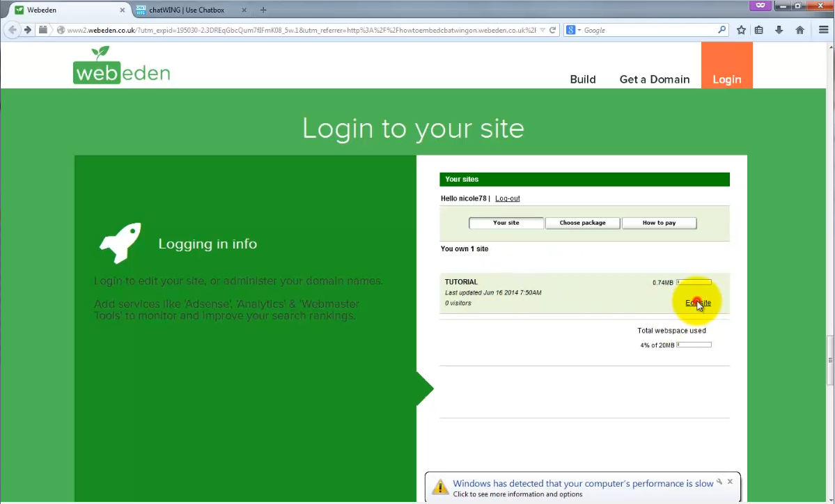Image resolution: width=835 pixels, height=504 pixels.
Task: Click the Hello nicole78 greeting
Action: (463, 198)
